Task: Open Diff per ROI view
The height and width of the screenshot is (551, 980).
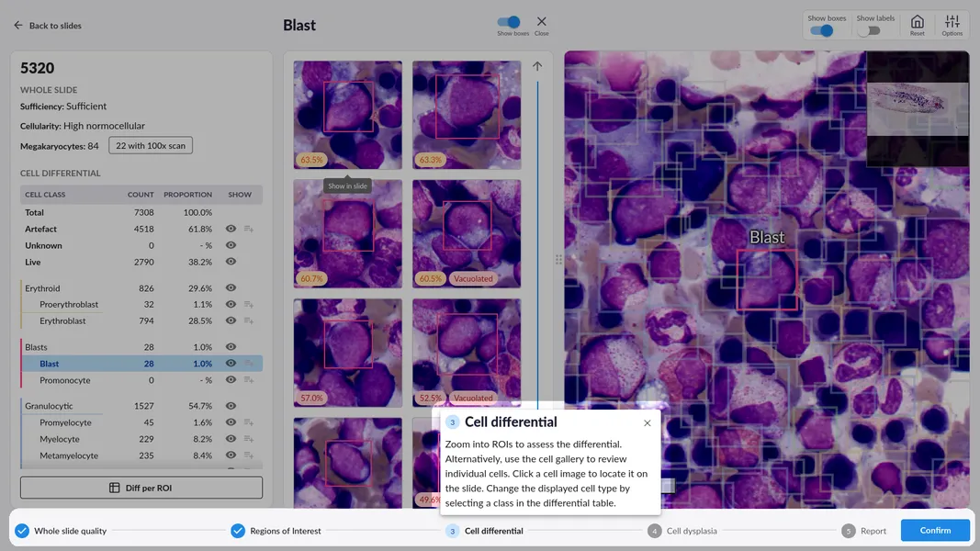Action: coord(141,487)
